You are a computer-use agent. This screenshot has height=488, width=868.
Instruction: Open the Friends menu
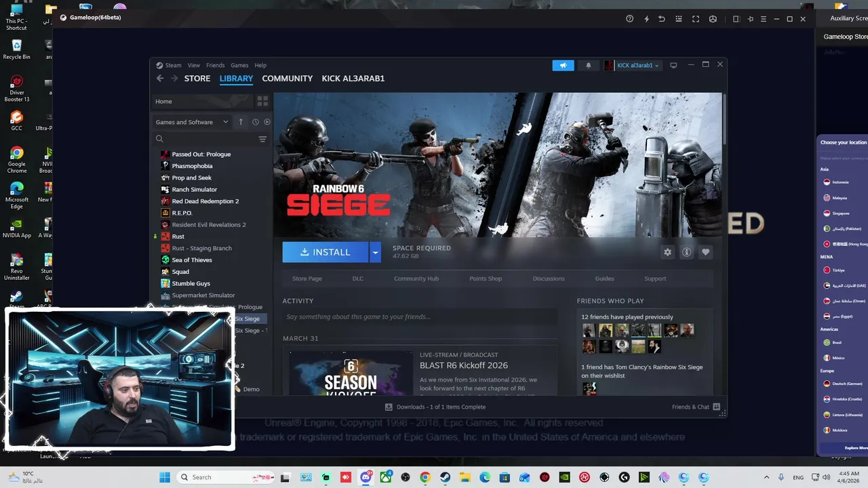[x=215, y=65]
